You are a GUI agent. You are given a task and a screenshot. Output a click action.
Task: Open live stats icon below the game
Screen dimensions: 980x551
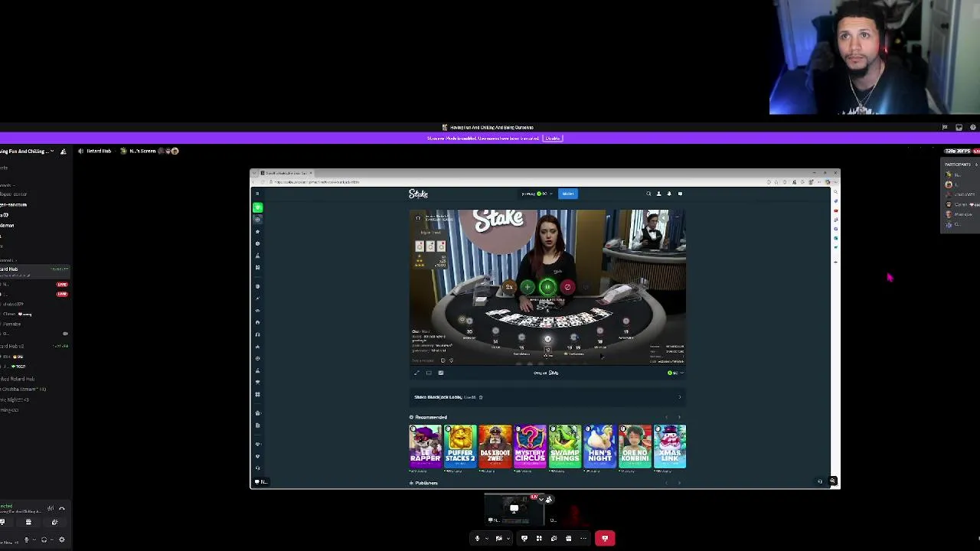pos(441,373)
